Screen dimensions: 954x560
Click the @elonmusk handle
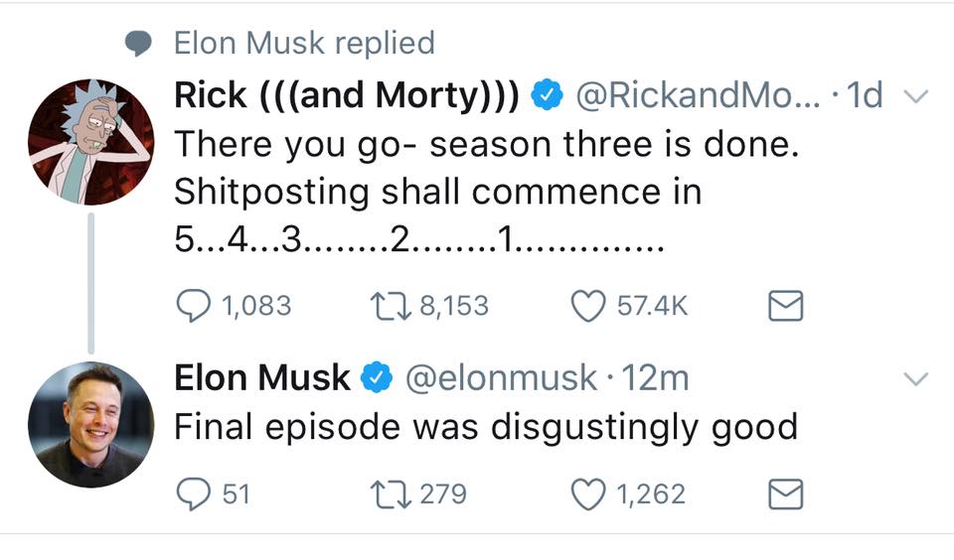click(501, 377)
